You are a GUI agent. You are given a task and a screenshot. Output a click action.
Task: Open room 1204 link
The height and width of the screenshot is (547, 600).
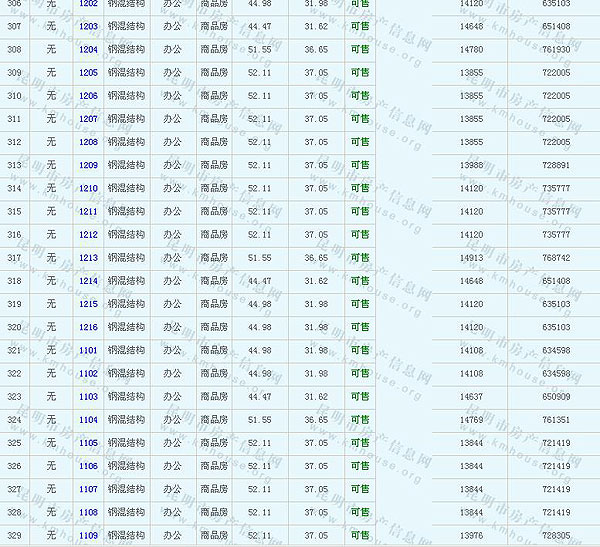point(88,49)
